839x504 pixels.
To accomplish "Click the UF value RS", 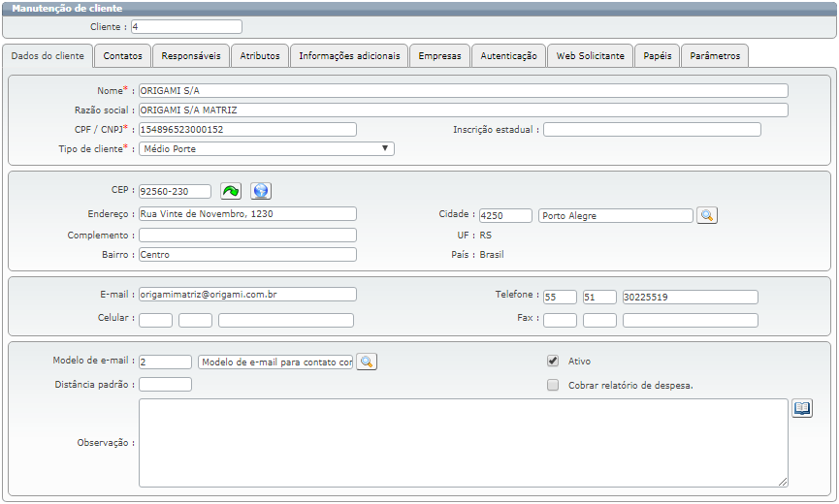I will (x=485, y=236).
